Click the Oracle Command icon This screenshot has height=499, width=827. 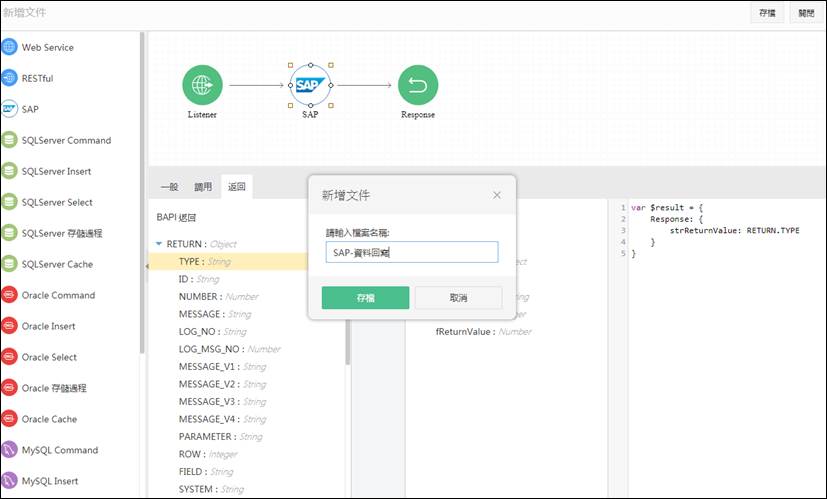point(9,295)
